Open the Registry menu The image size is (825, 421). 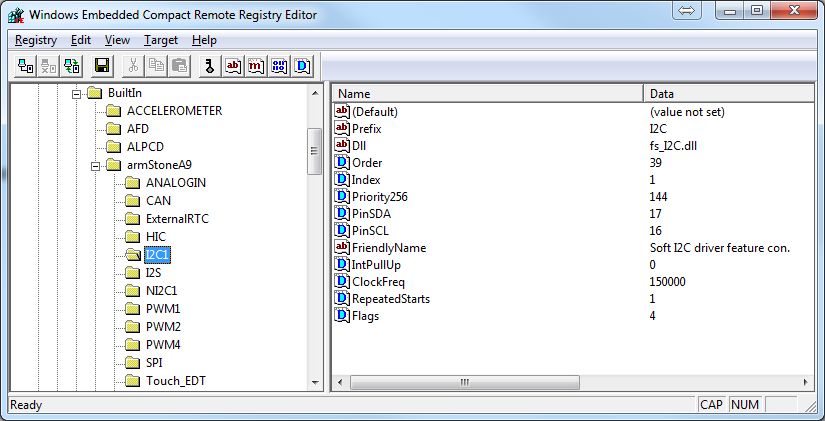pyautogui.click(x=36, y=41)
